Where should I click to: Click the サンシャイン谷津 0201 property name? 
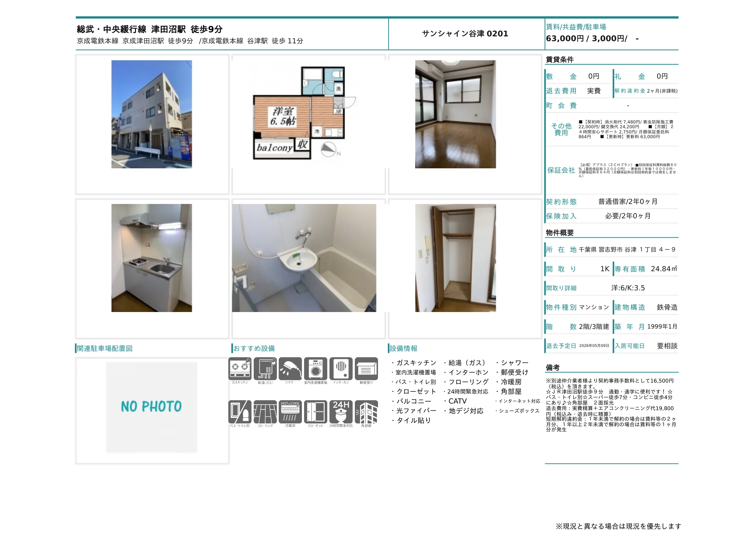click(x=465, y=33)
